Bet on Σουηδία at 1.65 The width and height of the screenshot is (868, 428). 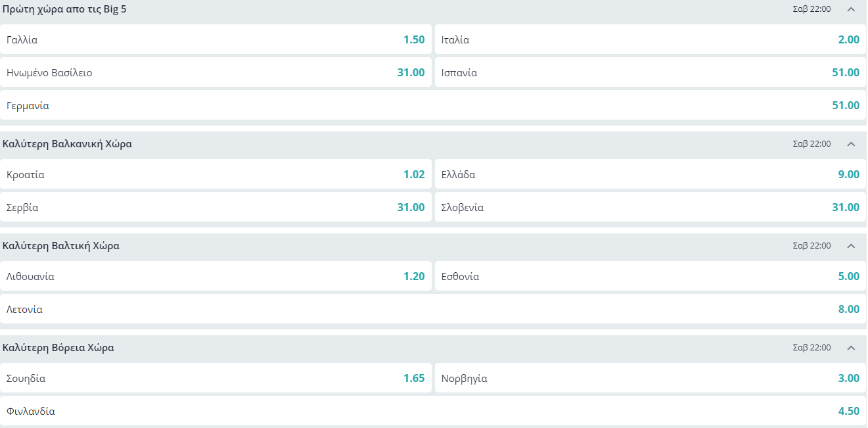pos(216,379)
